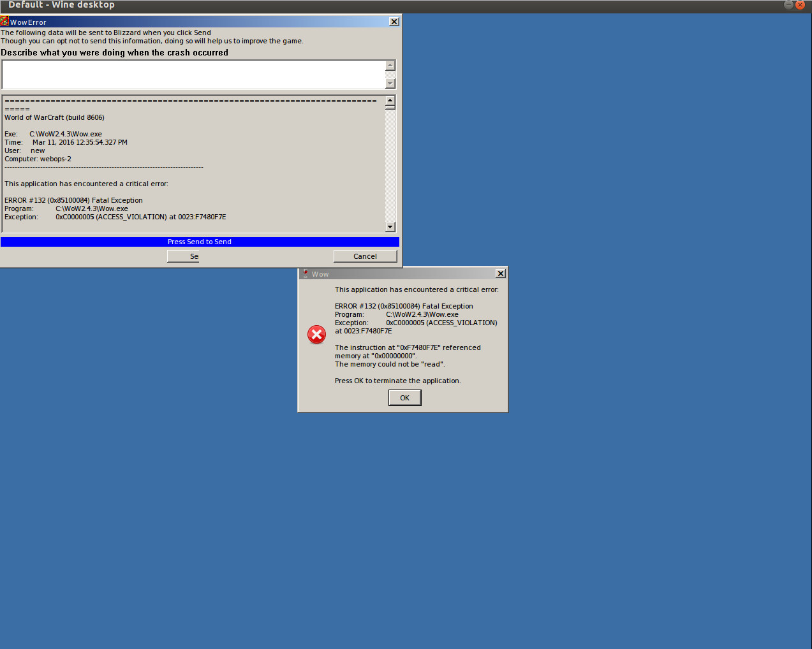Click the Send button in WowError
Screen dimensions: 812x649
tap(183, 256)
